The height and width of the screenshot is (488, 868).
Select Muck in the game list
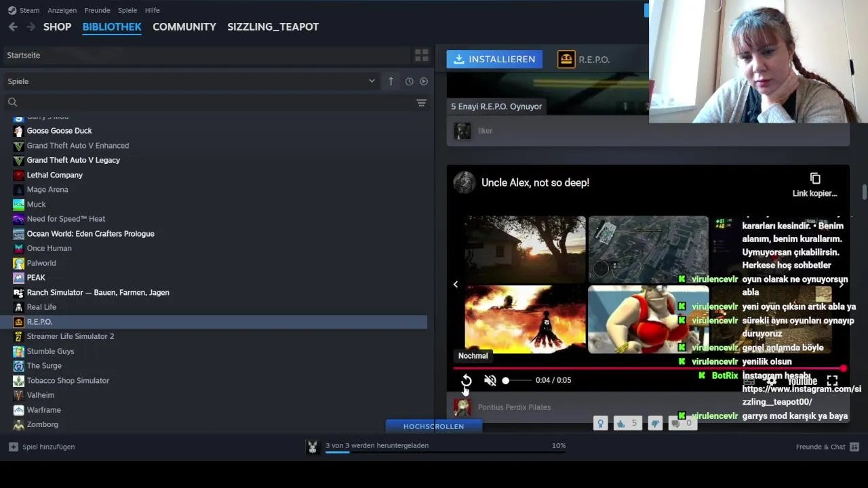point(36,204)
